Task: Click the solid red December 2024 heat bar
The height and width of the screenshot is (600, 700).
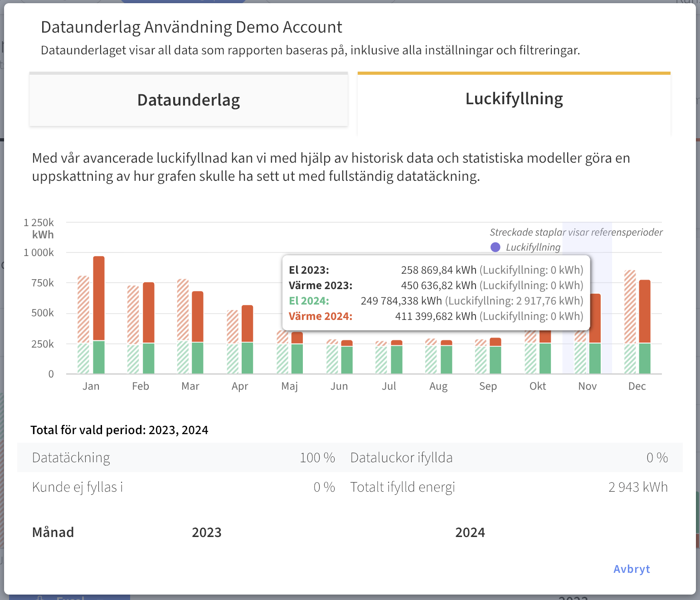Action: 645,311
